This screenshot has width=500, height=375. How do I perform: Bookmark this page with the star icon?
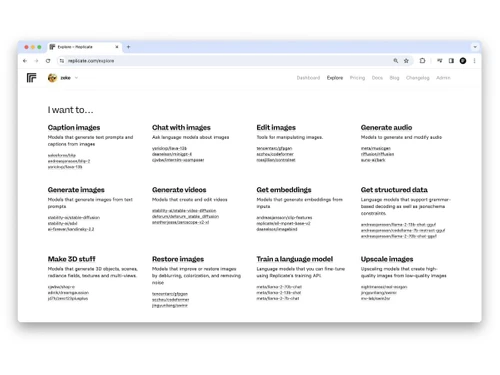406,61
